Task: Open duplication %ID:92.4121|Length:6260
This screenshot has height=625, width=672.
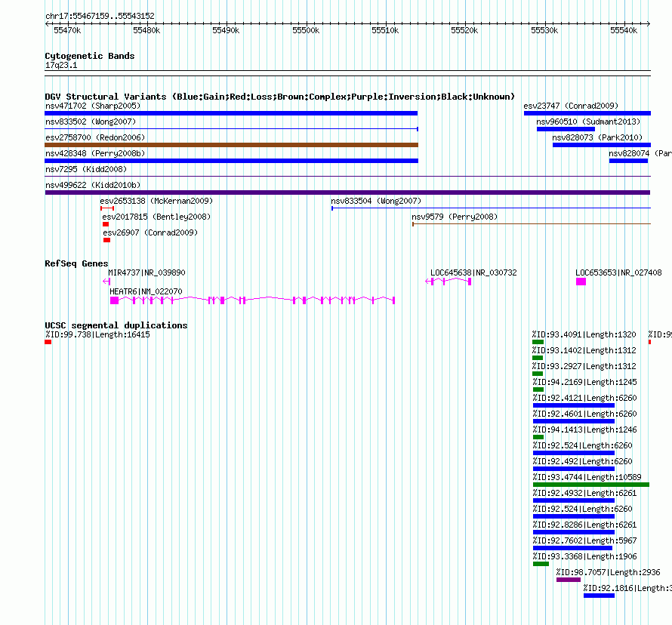Action: point(574,405)
